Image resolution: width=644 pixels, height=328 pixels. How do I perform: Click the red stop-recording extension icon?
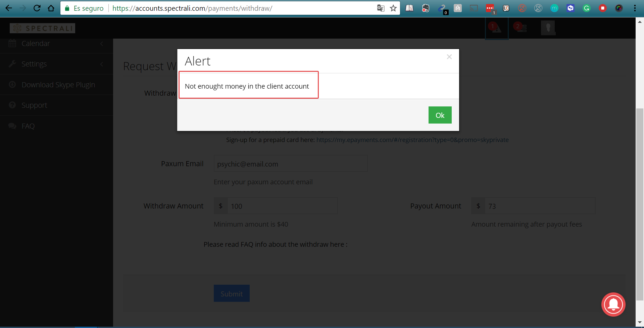tap(602, 8)
